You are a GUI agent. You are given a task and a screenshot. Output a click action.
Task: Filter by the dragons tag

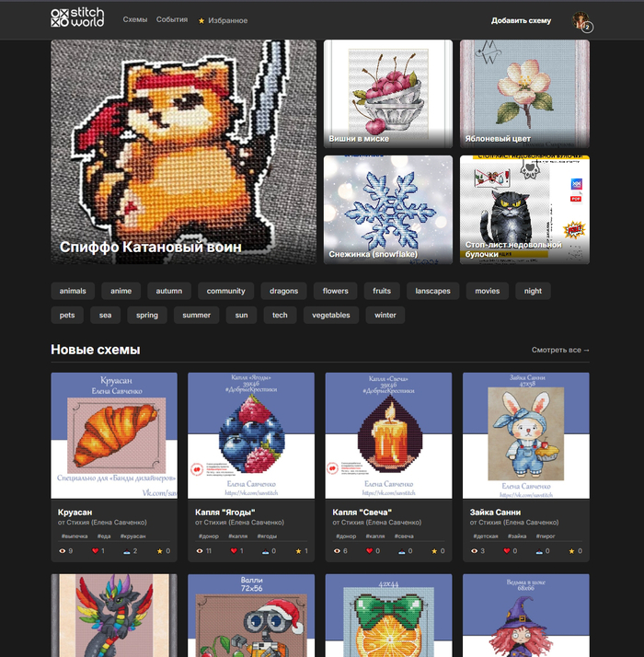coord(284,291)
